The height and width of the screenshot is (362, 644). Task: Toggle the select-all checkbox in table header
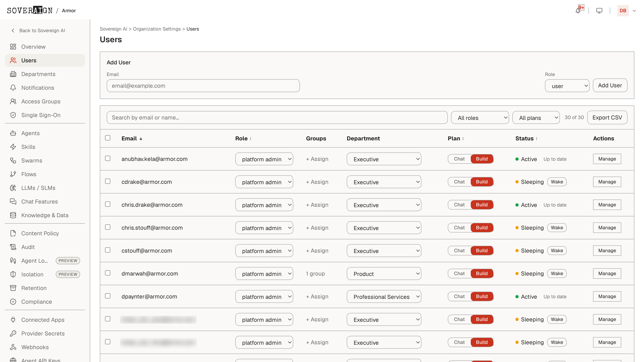click(x=108, y=138)
